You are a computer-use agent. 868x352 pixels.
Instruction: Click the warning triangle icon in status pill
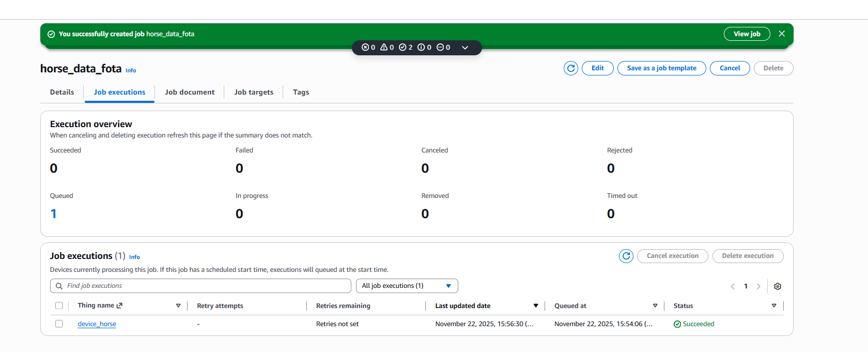pyautogui.click(x=384, y=48)
